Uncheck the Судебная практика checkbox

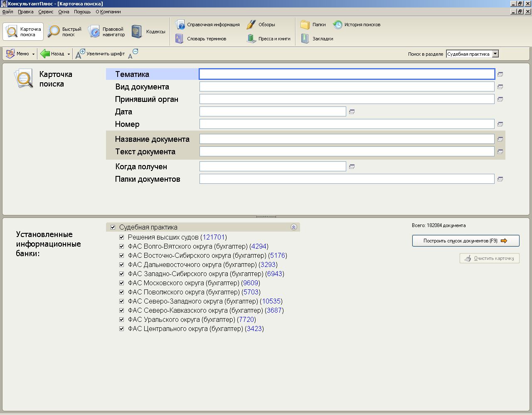tap(113, 227)
